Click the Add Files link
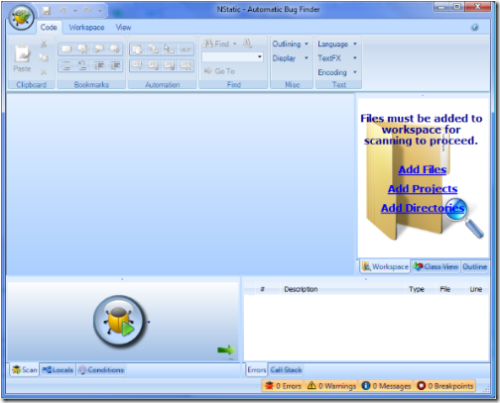Image resolution: width=500 pixels, height=403 pixels. [x=422, y=169]
